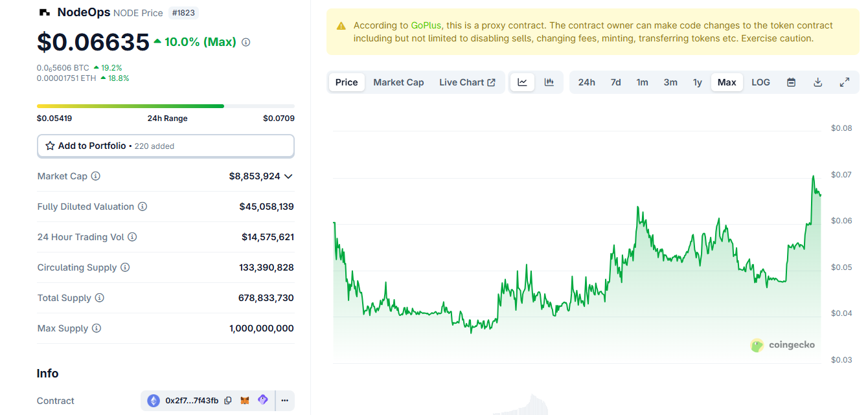Click the BTC price change 19.2%
The width and height of the screenshot is (868, 415).
pyautogui.click(x=108, y=67)
